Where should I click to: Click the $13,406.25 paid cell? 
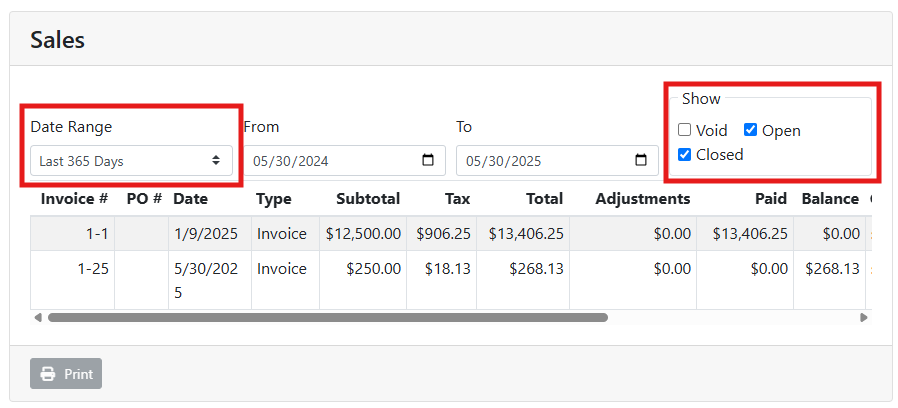coord(745,233)
